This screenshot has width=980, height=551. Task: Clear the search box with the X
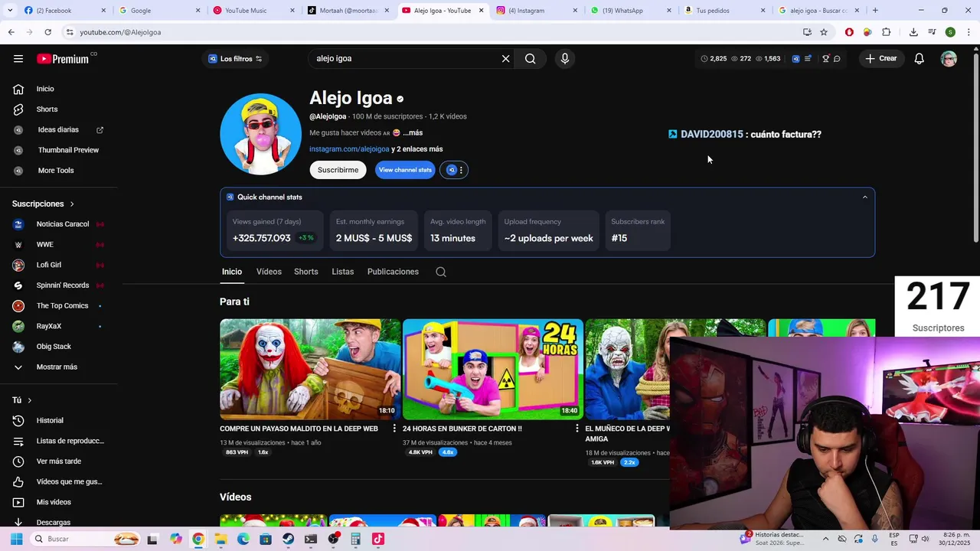(505, 58)
